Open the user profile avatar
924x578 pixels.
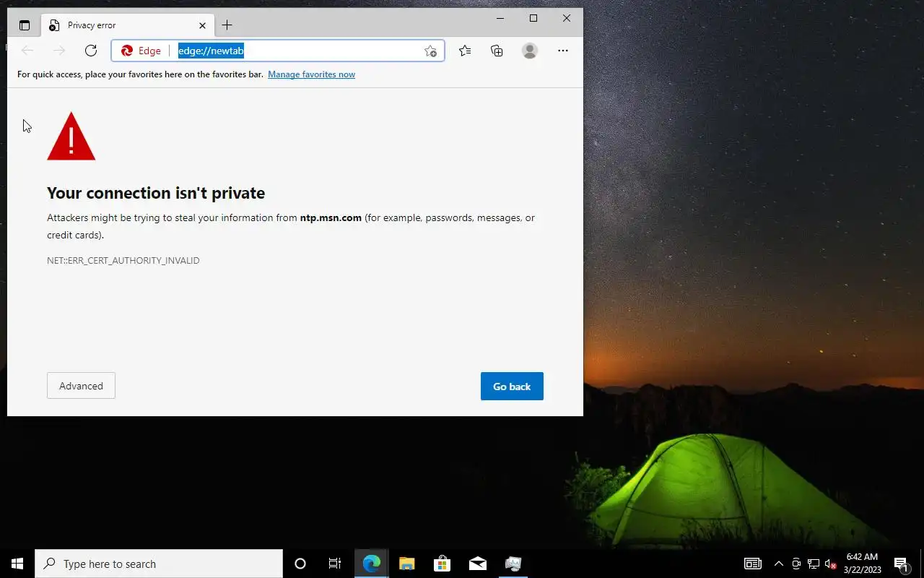pyautogui.click(x=530, y=51)
